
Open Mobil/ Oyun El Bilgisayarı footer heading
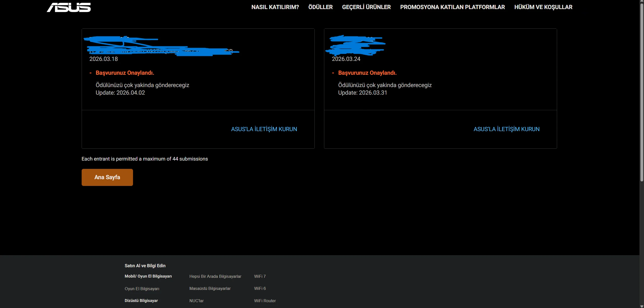(x=148, y=276)
